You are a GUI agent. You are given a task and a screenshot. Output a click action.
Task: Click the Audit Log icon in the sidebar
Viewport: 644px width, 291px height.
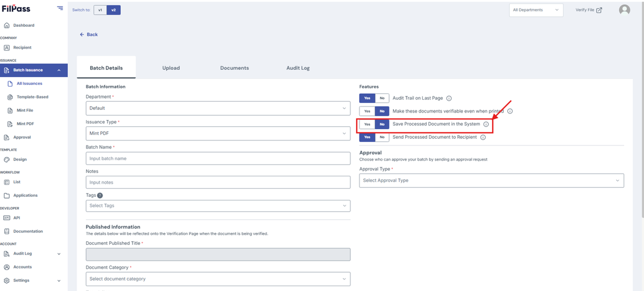tap(6, 253)
